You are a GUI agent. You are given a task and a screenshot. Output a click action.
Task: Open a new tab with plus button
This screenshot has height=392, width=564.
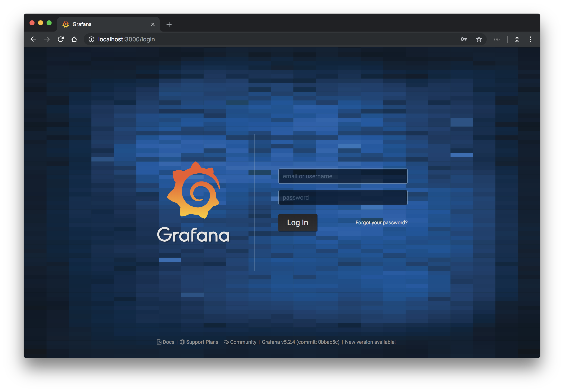click(x=169, y=24)
